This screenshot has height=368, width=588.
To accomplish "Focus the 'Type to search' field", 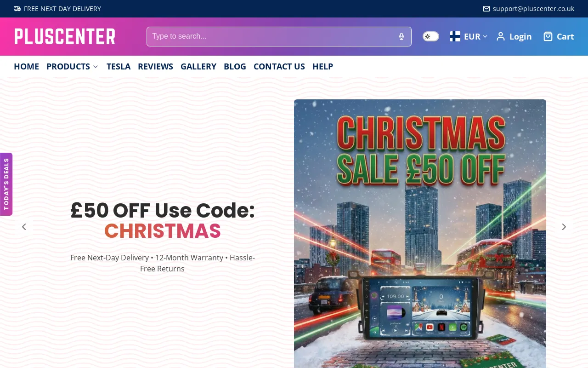I will pyautogui.click(x=271, y=36).
